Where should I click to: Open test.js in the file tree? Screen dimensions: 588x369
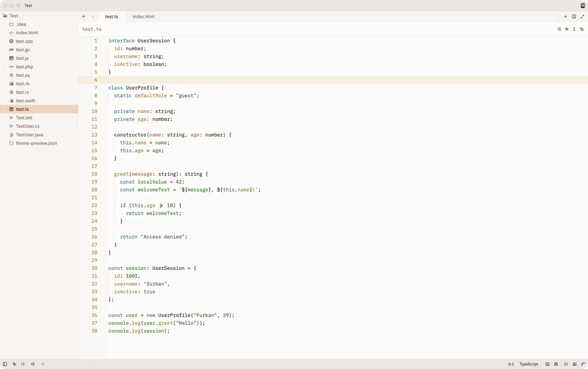tap(39, 58)
